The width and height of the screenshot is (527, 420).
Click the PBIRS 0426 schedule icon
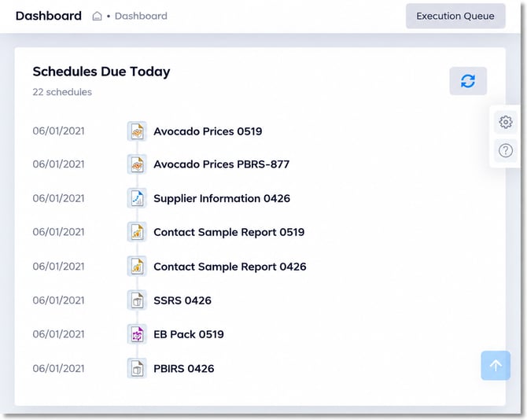[137, 368]
